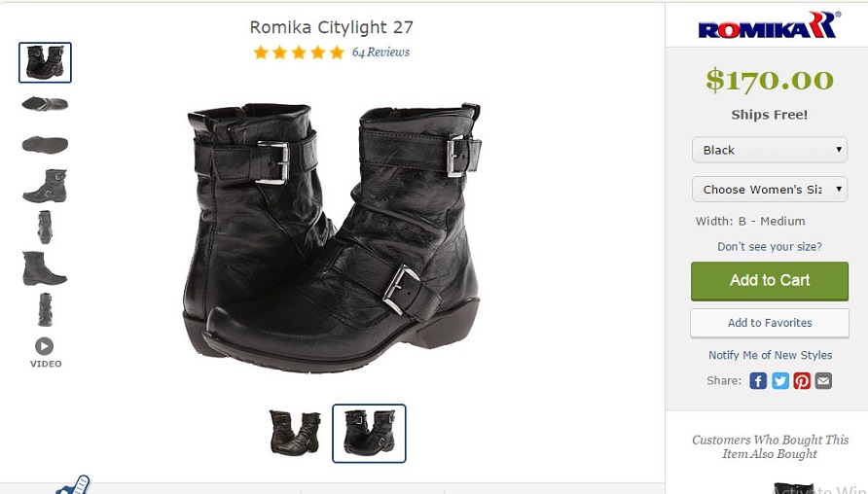Expand Choose Women's Size dropdown
The width and height of the screenshot is (868, 494).
769,190
